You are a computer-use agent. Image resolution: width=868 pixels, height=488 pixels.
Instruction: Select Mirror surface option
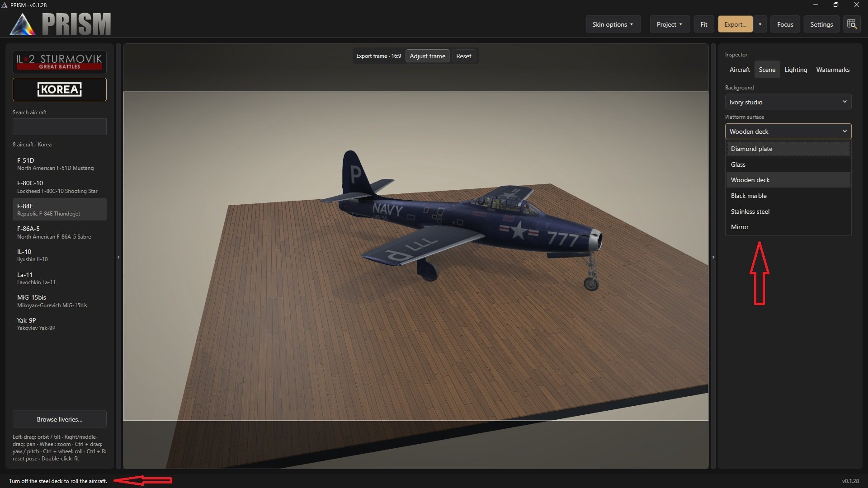[x=788, y=227]
